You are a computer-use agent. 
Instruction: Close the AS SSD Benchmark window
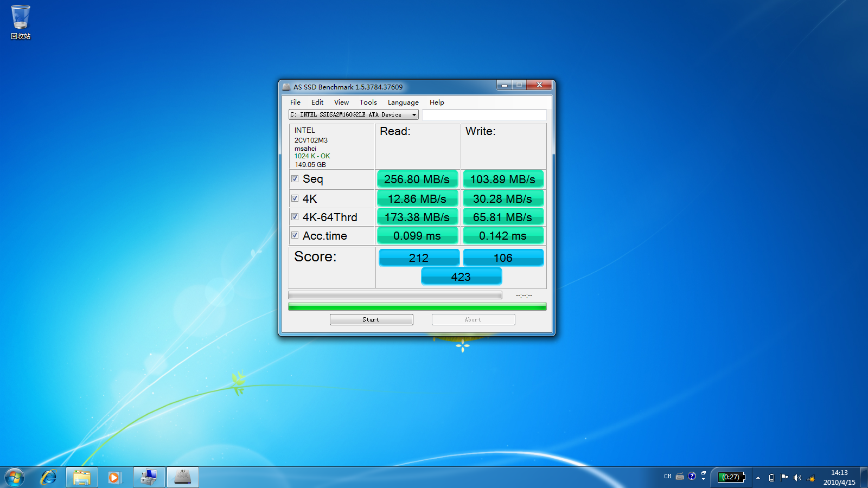[x=539, y=85]
